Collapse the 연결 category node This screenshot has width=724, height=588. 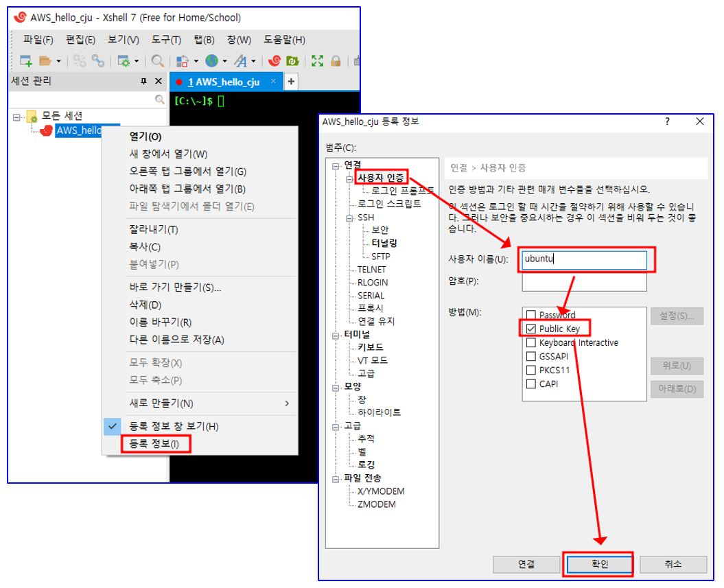[336, 167]
